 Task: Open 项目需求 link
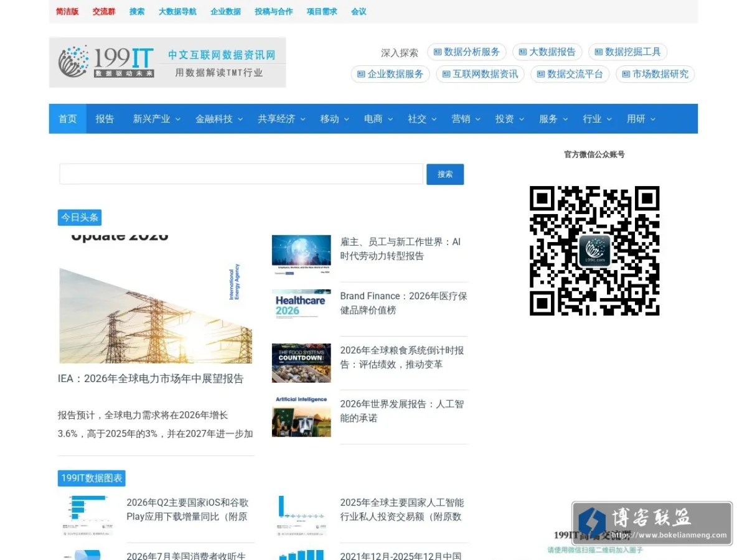click(322, 11)
